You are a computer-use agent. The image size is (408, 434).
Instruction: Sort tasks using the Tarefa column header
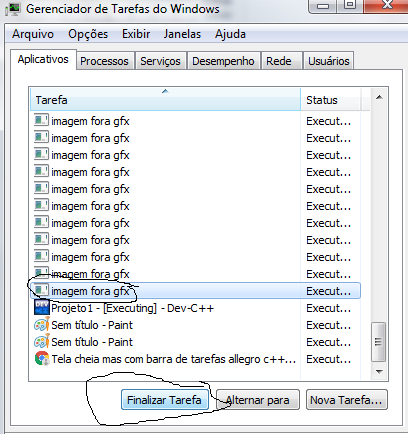coord(165,99)
